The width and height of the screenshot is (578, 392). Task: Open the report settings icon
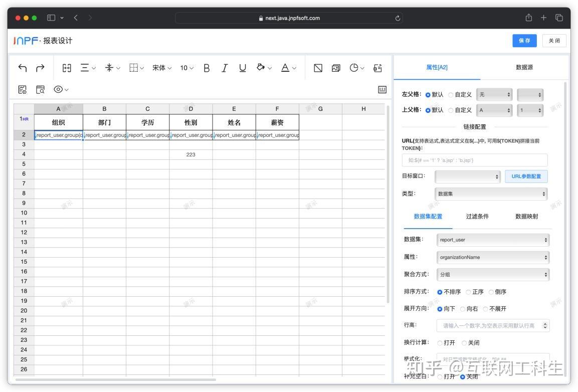tap(23, 89)
